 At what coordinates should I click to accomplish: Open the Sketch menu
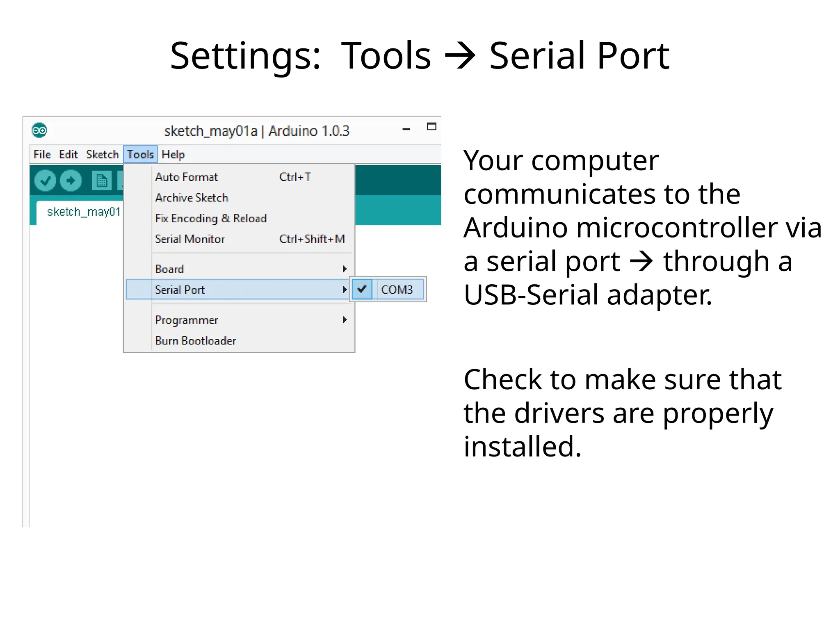click(102, 155)
